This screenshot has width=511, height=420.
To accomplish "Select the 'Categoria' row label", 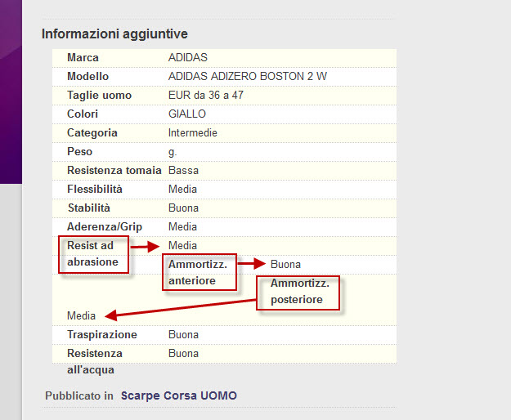I will [92, 133].
